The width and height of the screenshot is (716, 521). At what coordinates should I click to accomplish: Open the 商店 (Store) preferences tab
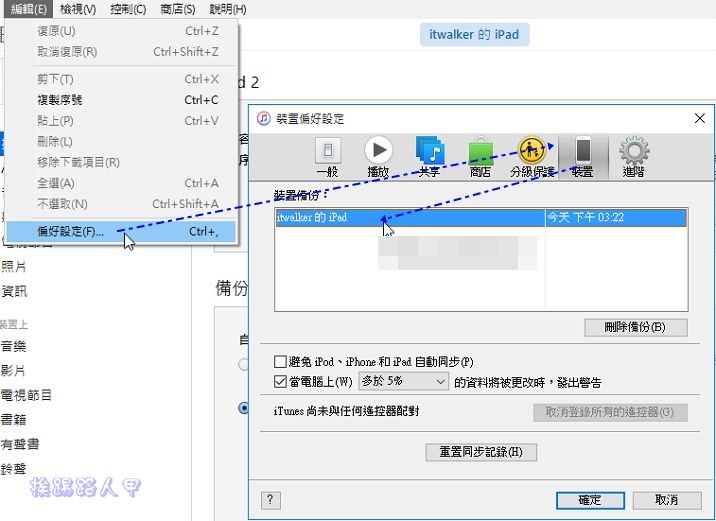[480, 157]
